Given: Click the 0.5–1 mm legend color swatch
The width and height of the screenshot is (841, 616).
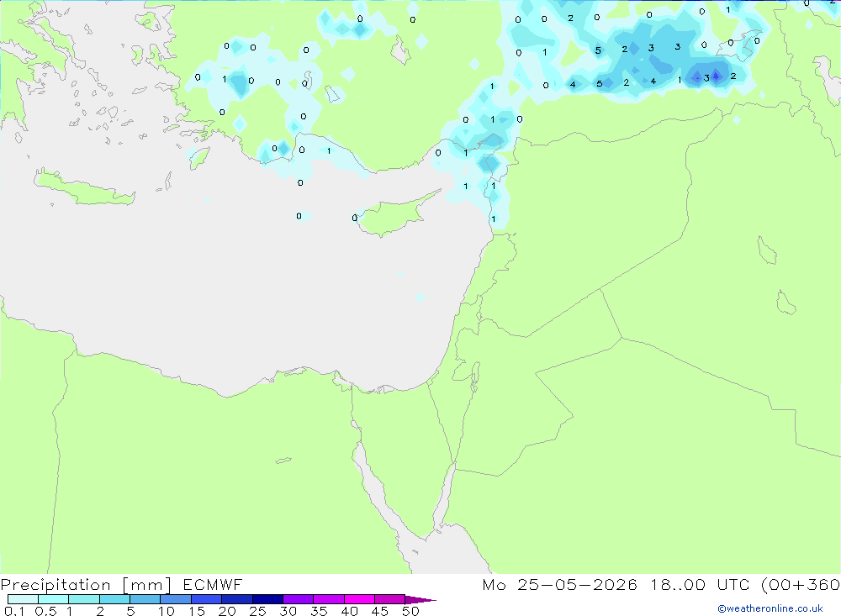Looking at the screenshot, I should pos(54,599).
